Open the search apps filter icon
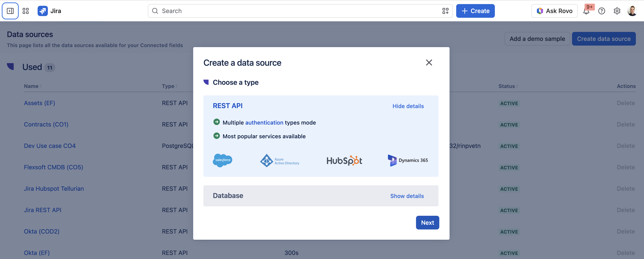Screen dimensions: 644x259 [x=445, y=11]
